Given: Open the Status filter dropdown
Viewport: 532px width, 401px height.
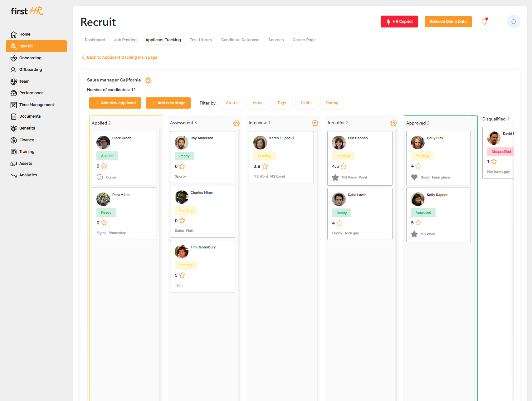Looking at the screenshot, I should [x=232, y=103].
